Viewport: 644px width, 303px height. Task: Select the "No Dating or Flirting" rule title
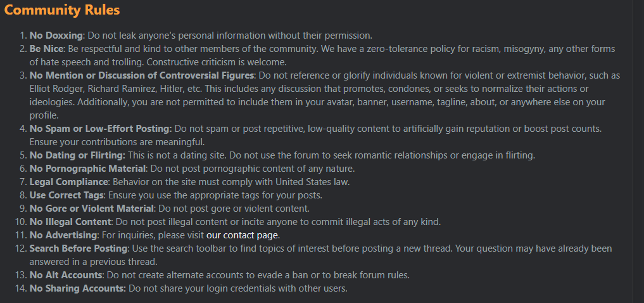coord(77,155)
